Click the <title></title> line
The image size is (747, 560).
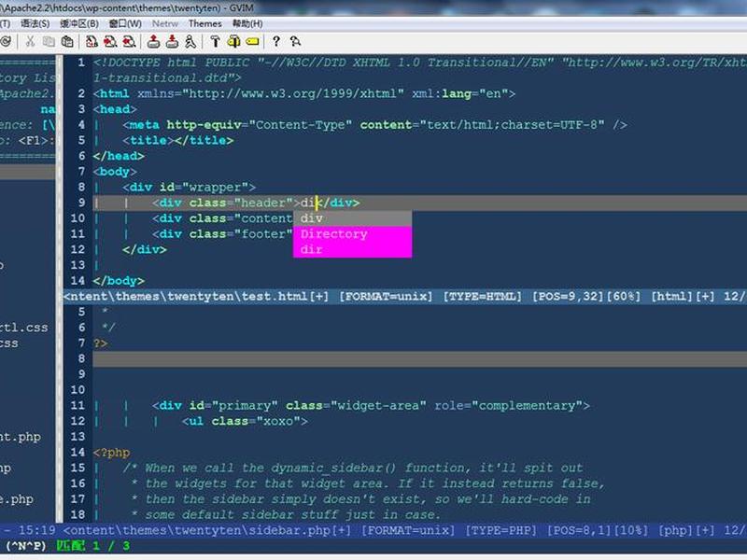178,141
